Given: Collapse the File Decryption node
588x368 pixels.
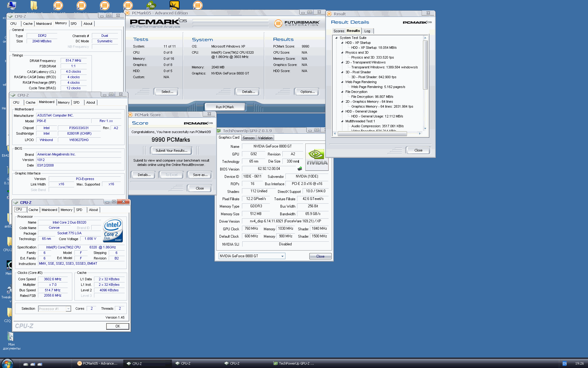Looking at the screenshot, I should (342, 92).
